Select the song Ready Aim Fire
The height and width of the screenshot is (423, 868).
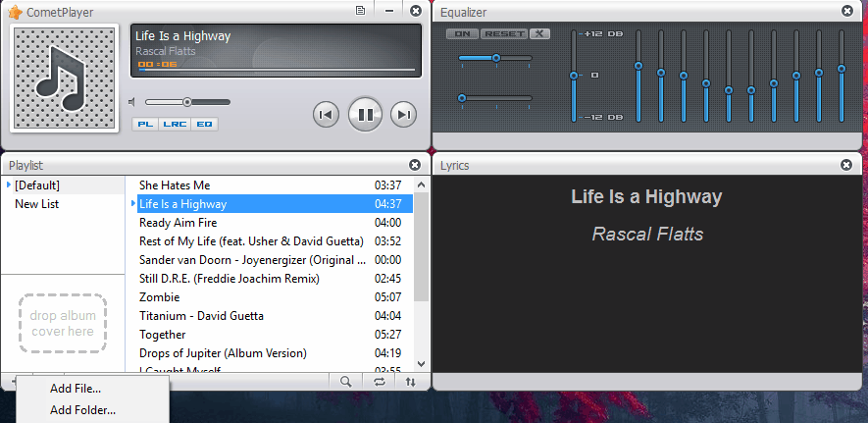click(276, 223)
